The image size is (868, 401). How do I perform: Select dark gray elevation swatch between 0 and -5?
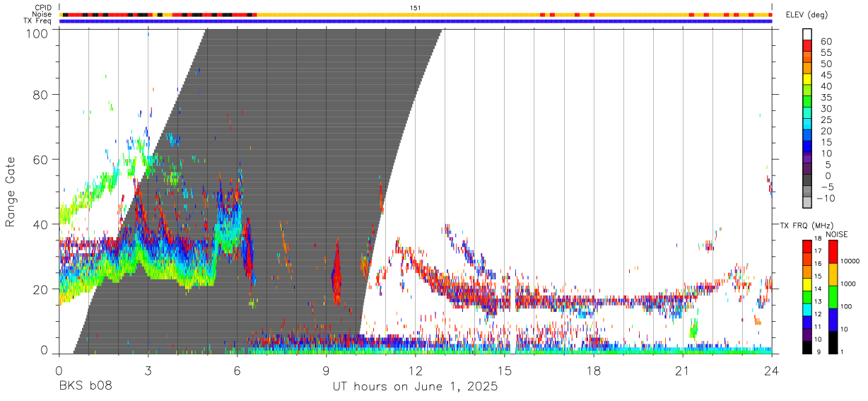tap(807, 181)
